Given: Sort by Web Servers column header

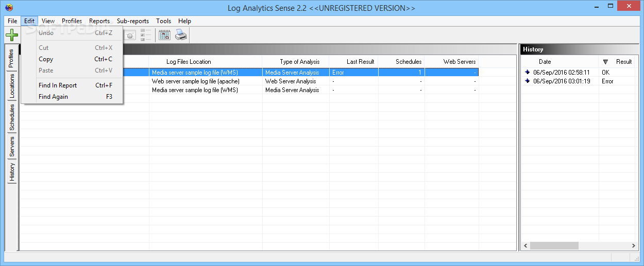Looking at the screenshot, I should pyautogui.click(x=452, y=62).
